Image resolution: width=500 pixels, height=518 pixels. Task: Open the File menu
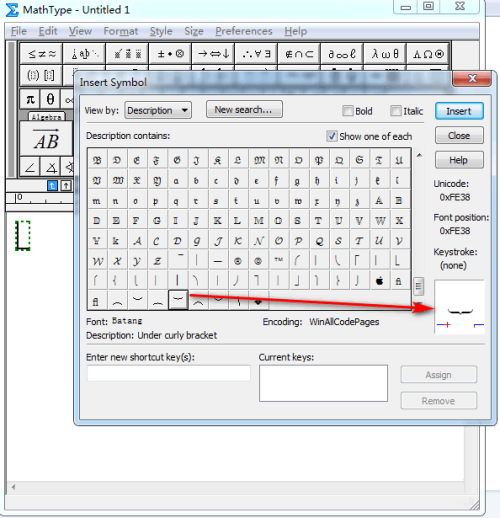pyautogui.click(x=19, y=31)
